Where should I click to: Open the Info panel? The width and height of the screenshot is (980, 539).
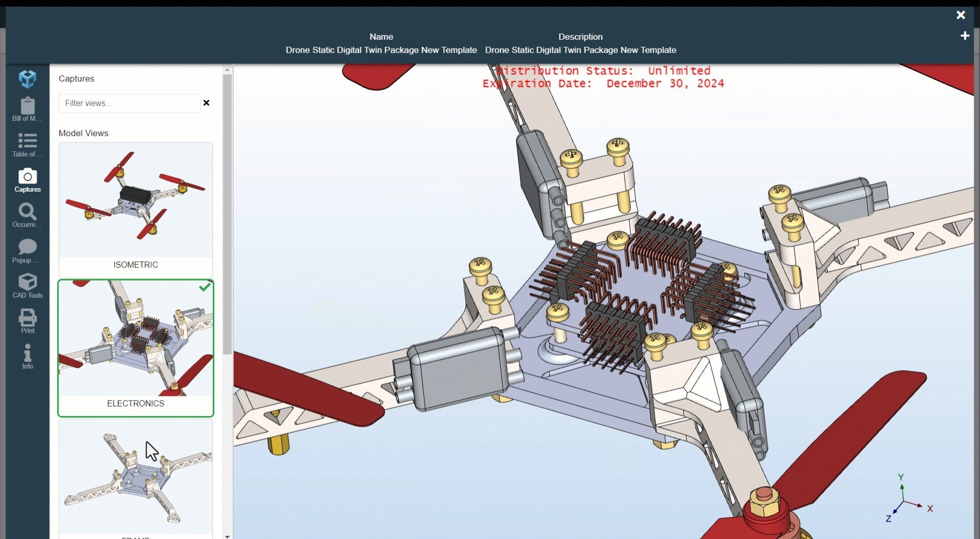pyautogui.click(x=27, y=355)
